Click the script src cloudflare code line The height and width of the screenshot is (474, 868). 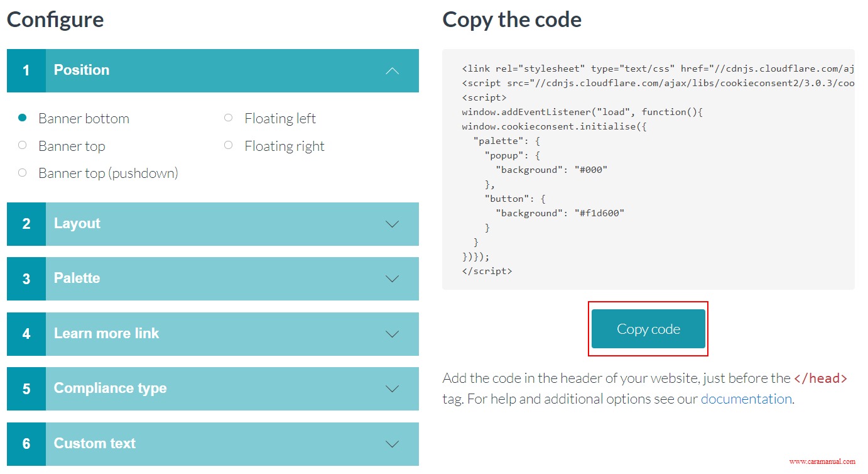(x=658, y=83)
